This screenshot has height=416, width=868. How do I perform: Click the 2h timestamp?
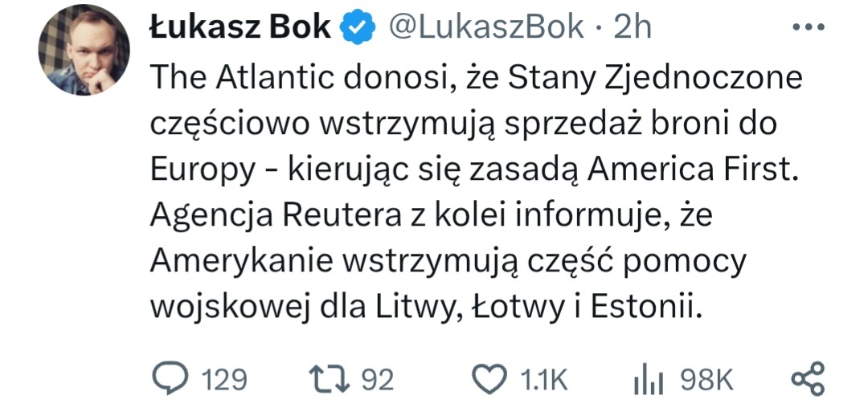pos(633,29)
